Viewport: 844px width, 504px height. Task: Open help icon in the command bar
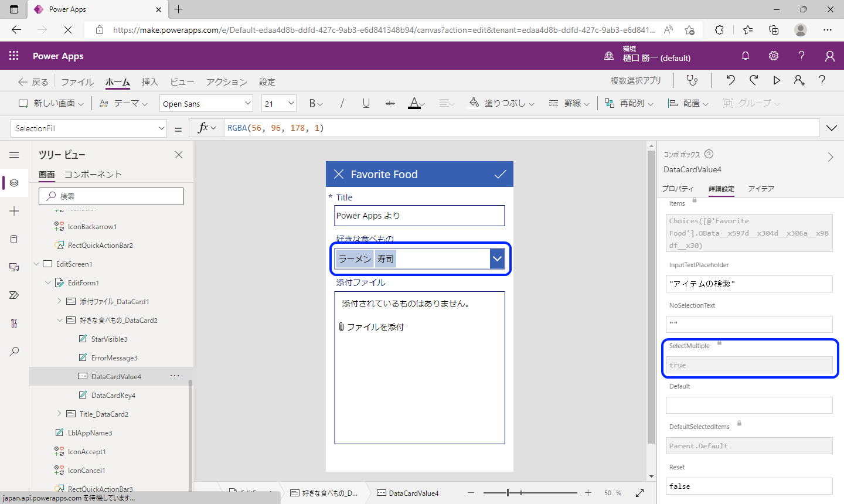click(822, 80)
